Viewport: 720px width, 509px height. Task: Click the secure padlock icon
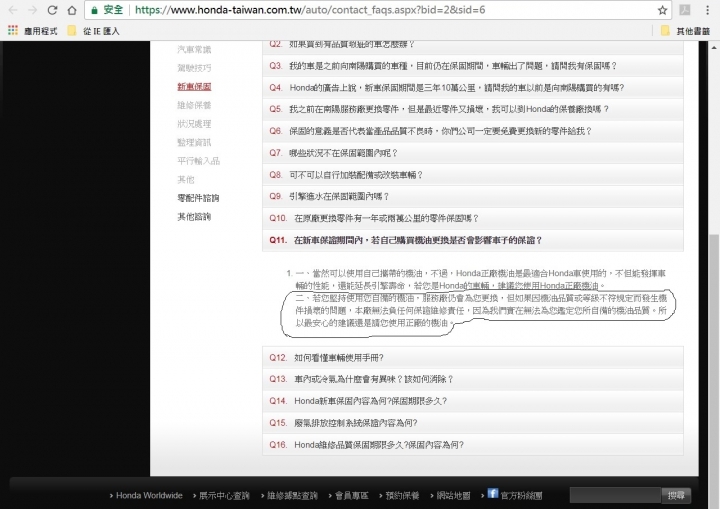point(95,10)
